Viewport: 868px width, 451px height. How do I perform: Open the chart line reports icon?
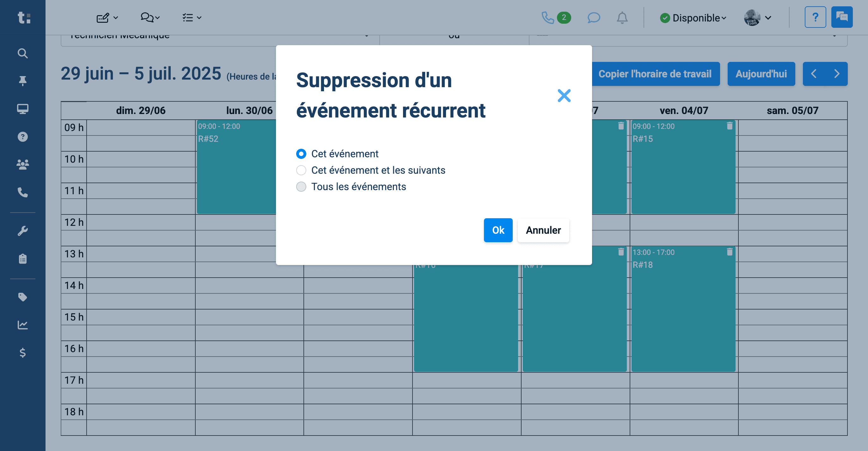click(x=22, y=325)
